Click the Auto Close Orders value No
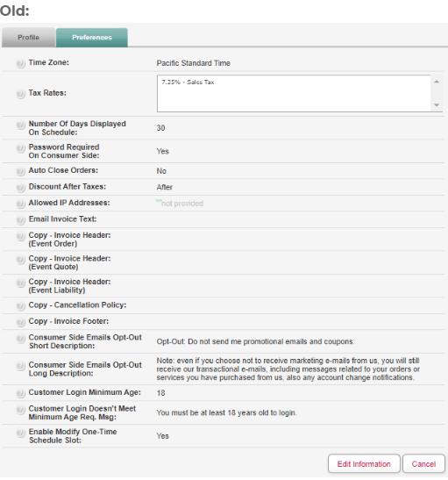 (x=161, y=171)
